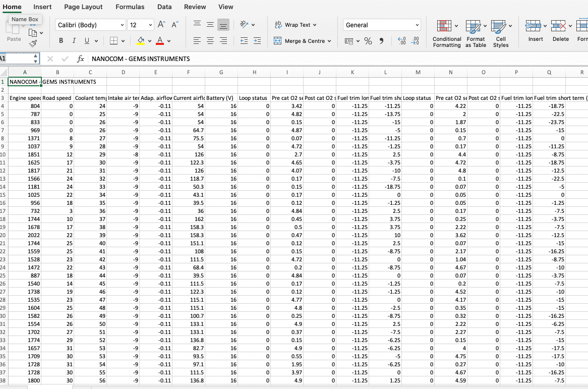Decrease the cell indent

[244, 41]
